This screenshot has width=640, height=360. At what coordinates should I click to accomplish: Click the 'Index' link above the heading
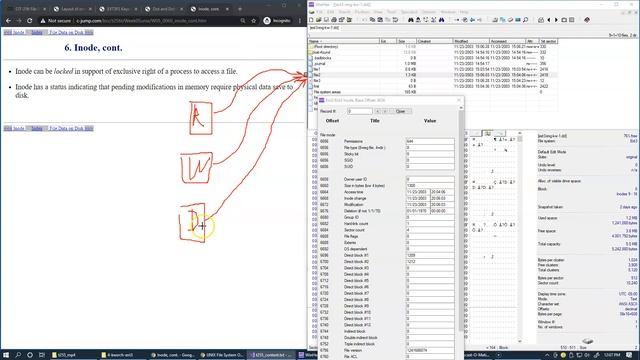(x=37, y=32)
